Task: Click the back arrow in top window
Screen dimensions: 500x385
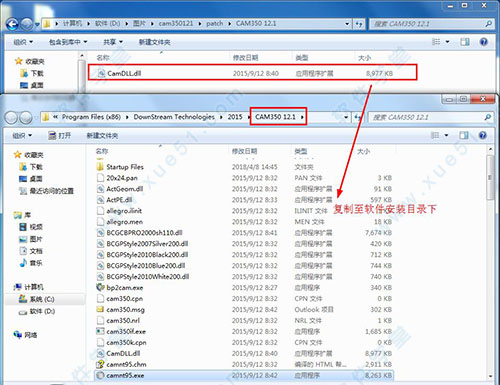Action: (x=12, y=24)
